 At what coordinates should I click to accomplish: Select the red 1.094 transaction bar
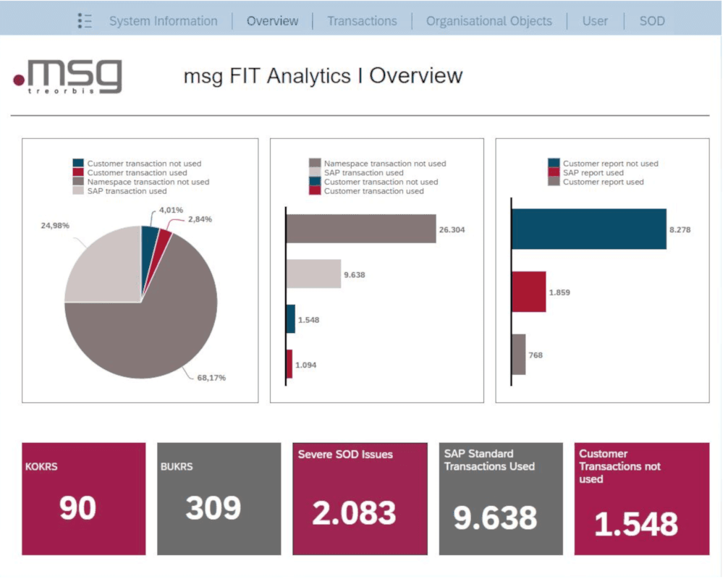point(289,364)
